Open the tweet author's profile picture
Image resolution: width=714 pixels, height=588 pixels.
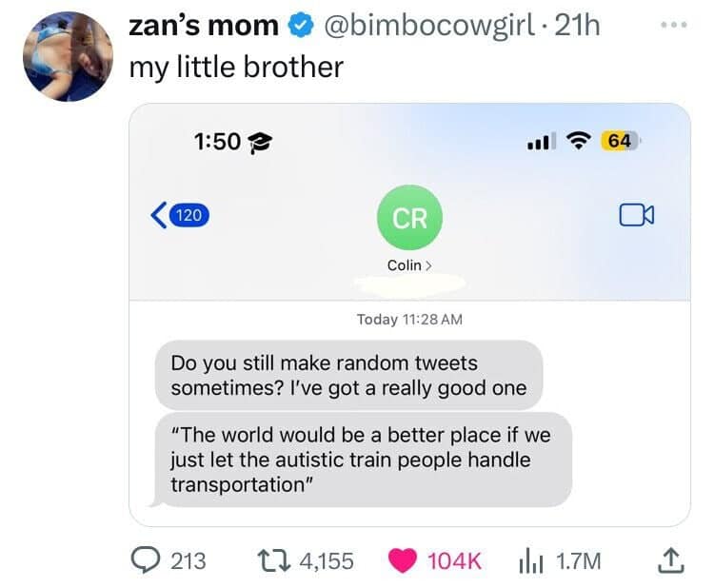coord(68,56)
